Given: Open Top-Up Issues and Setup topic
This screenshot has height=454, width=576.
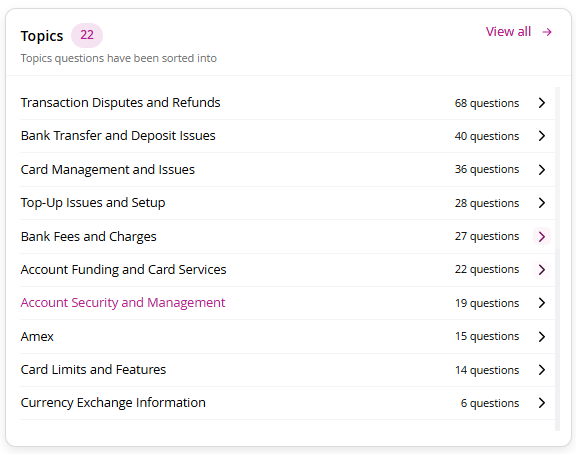Looking at the screenshot, I should coord(93,203).
